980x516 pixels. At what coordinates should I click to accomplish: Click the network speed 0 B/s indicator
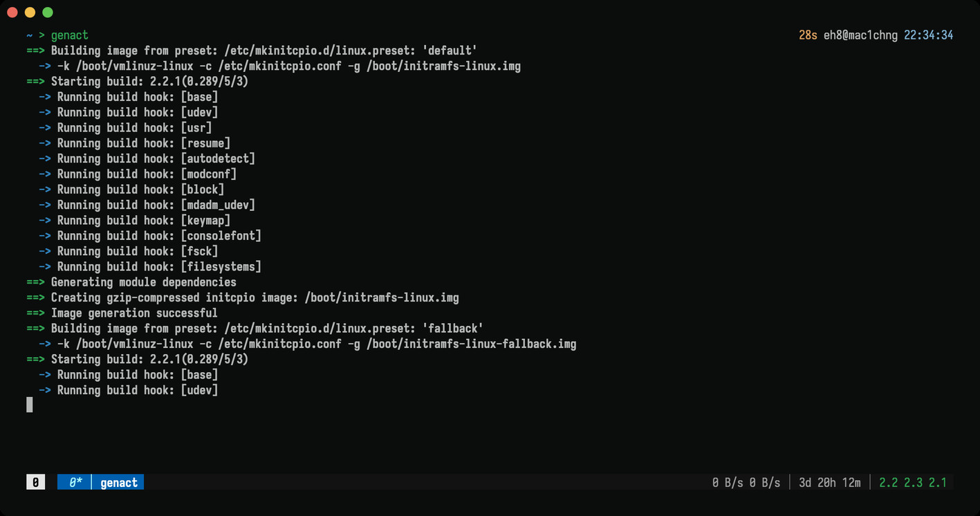pyautogui.click(x=746, y=482)
